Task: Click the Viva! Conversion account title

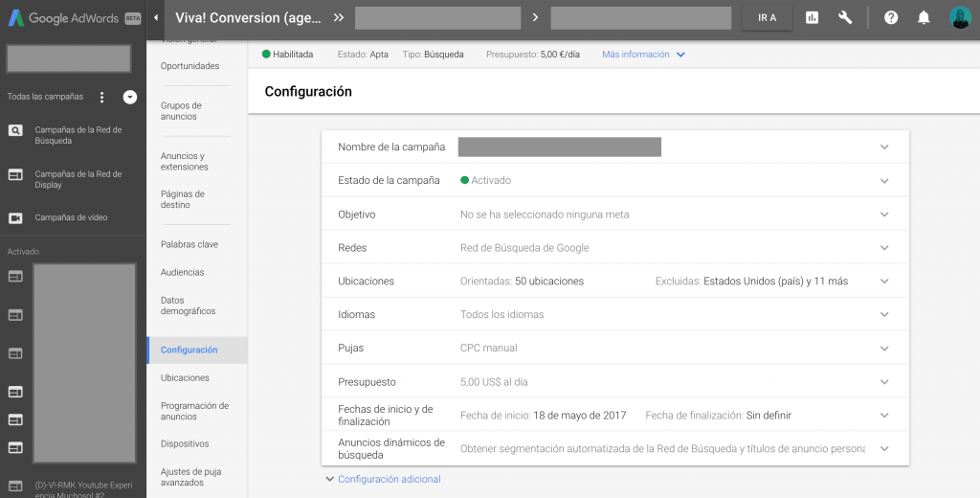Action: pos(249,17)
